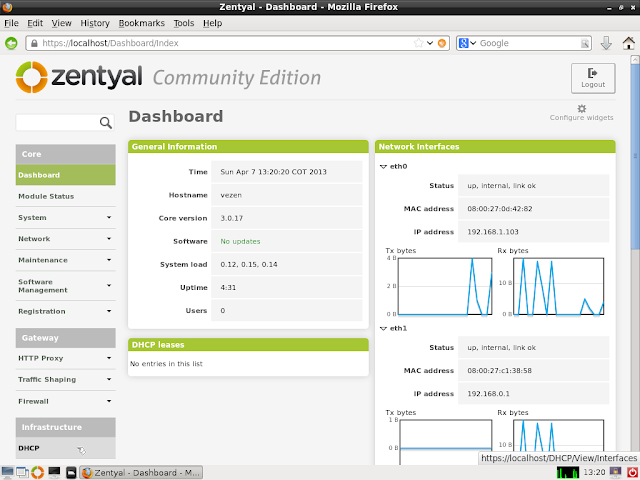
Task: Click the General Information widget header
Action: pos(248,147)
